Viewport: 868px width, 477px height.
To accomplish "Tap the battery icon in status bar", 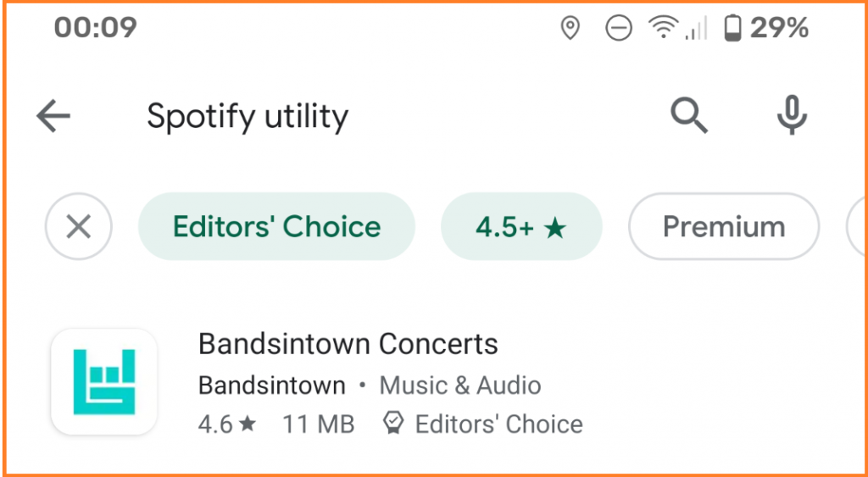I will click(732, 29).
